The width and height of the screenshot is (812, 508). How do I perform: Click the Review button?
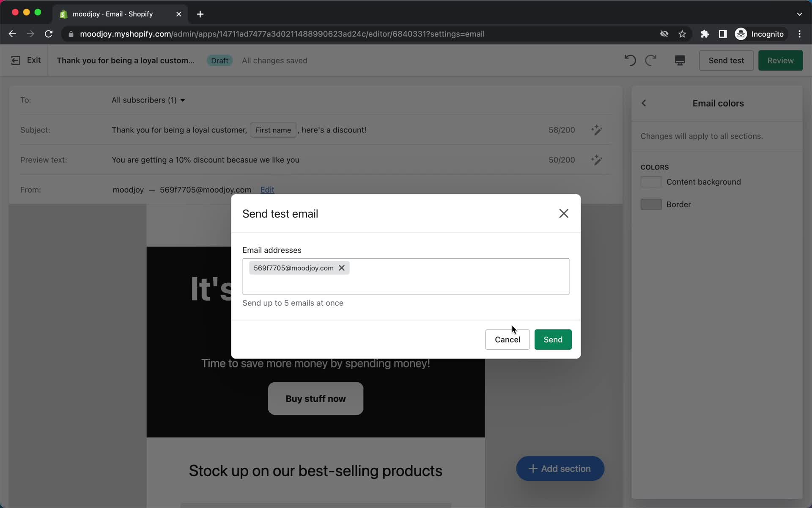tap(780, 60)
